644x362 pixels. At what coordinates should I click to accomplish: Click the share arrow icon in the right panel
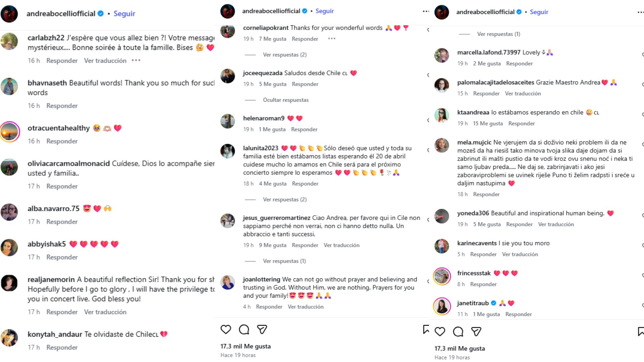476,331
